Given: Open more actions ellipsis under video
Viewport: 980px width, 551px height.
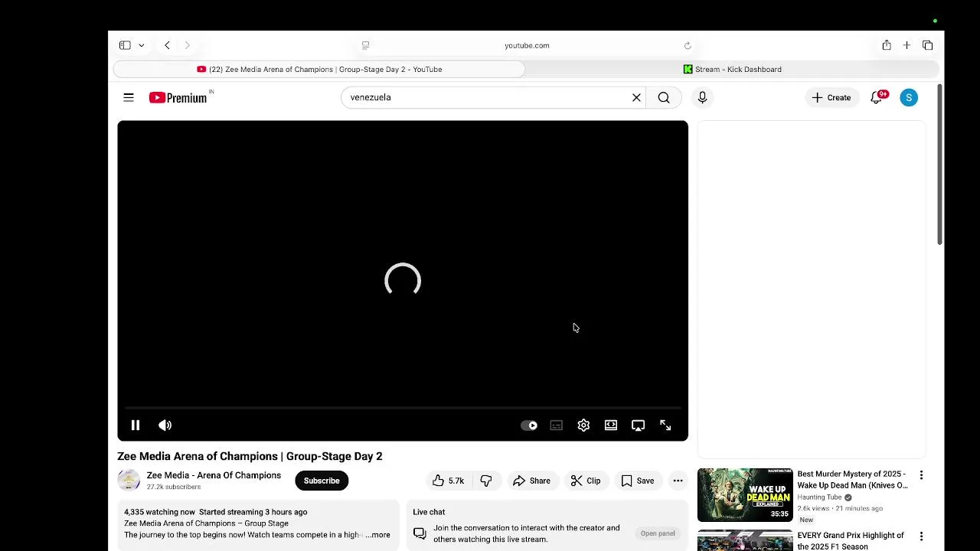Looking at the screenshot, I should pyautogui.click(x=678, y=481).
